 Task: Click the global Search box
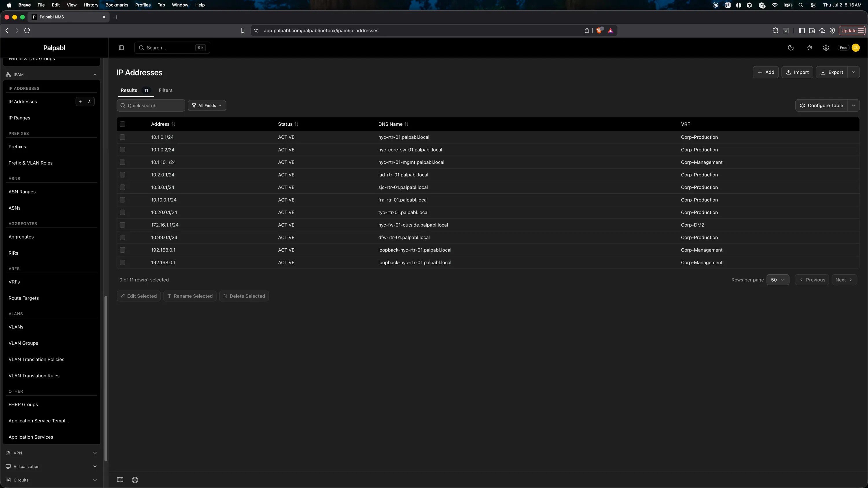pos(172,47)
